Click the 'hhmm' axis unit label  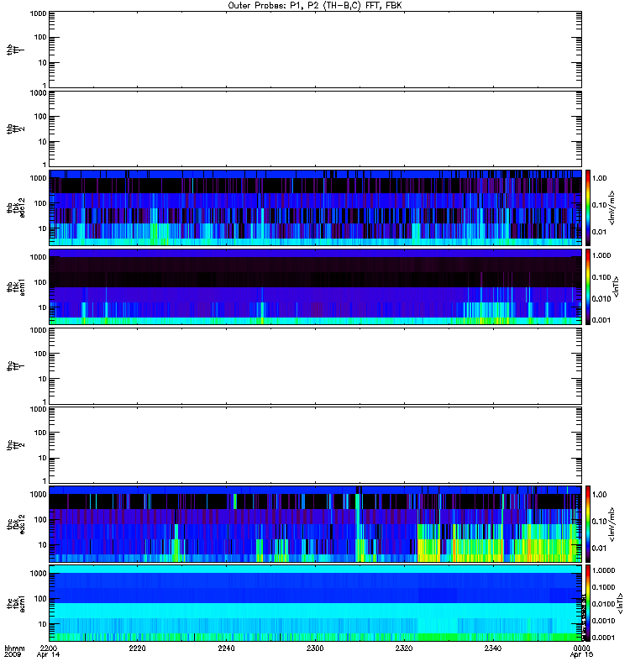pyautogui.click(x=15, y=648)
